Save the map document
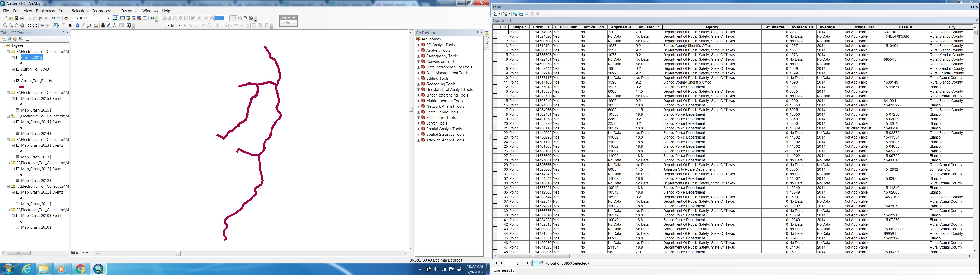 (x=16, y=18)
